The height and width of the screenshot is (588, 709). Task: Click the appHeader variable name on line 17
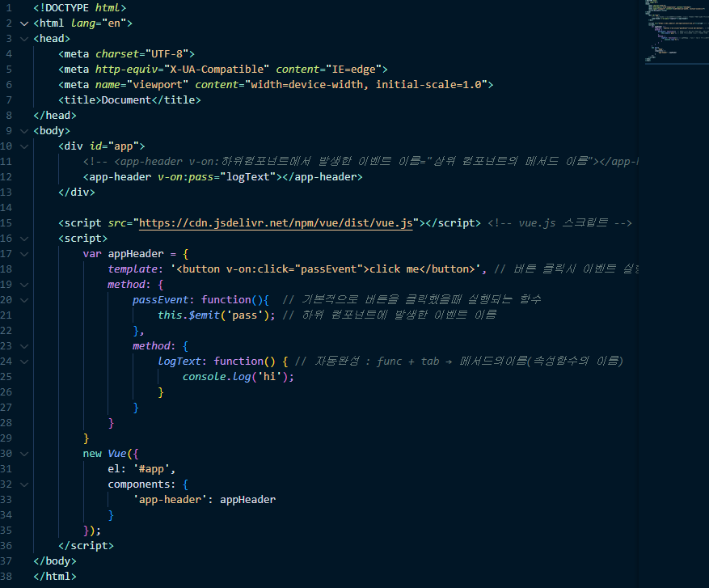point(136,254)
